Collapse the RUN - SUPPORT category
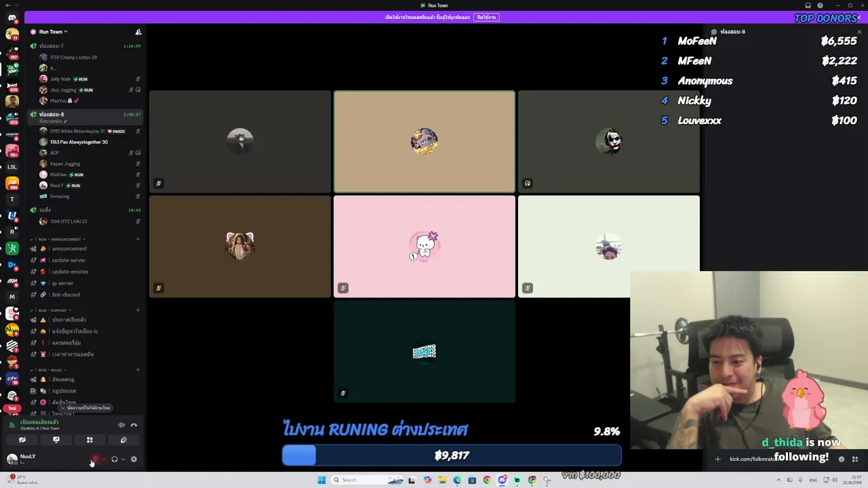 (52, 310)
